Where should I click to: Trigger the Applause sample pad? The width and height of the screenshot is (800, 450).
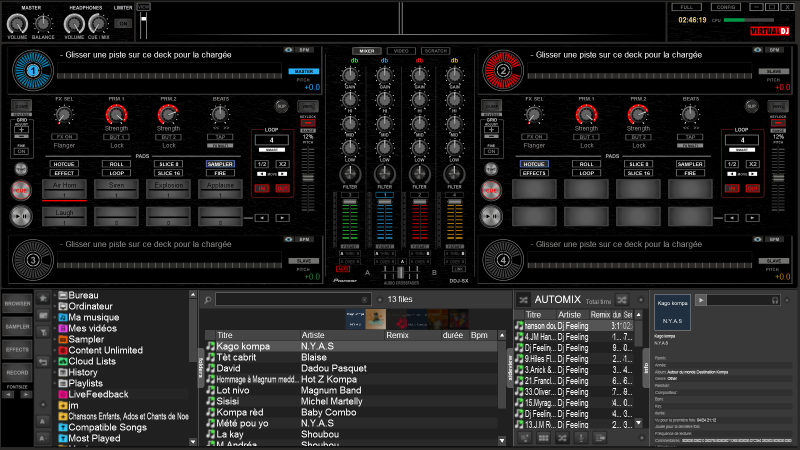click(x=220, y=189)
